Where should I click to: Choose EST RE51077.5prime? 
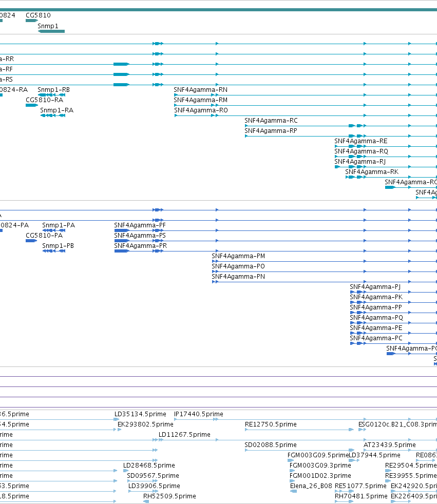[360, 486]
